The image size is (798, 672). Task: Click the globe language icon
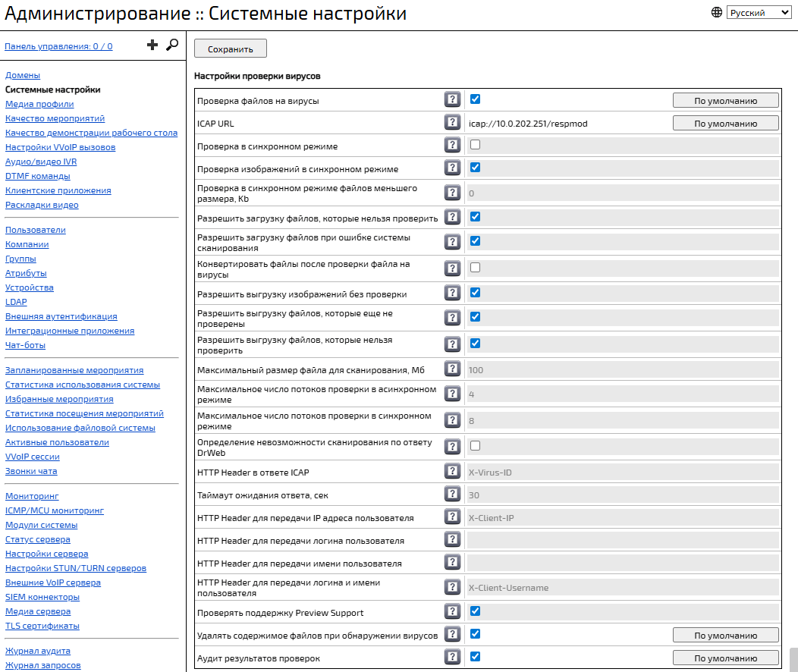click(x=717, y=12)
